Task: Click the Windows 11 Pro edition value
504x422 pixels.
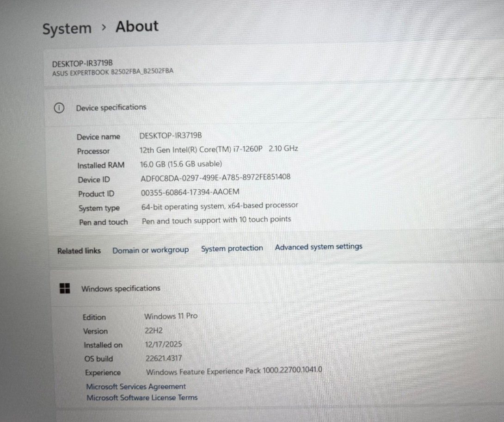Action: 171,316
